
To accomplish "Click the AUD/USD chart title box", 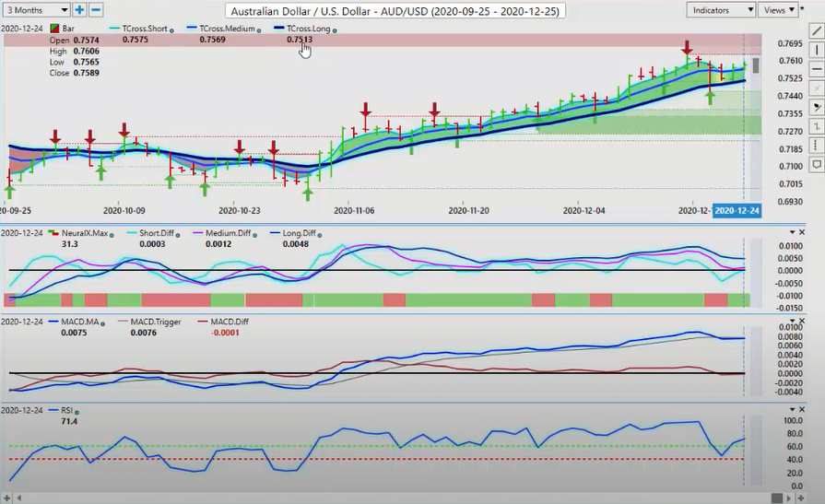I will [x=395, y=11].
